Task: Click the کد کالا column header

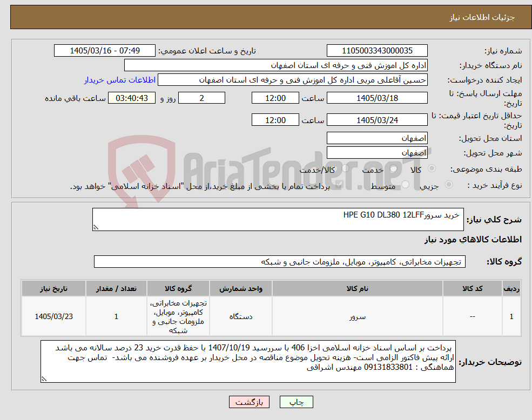Action: (x=472, y=288)
